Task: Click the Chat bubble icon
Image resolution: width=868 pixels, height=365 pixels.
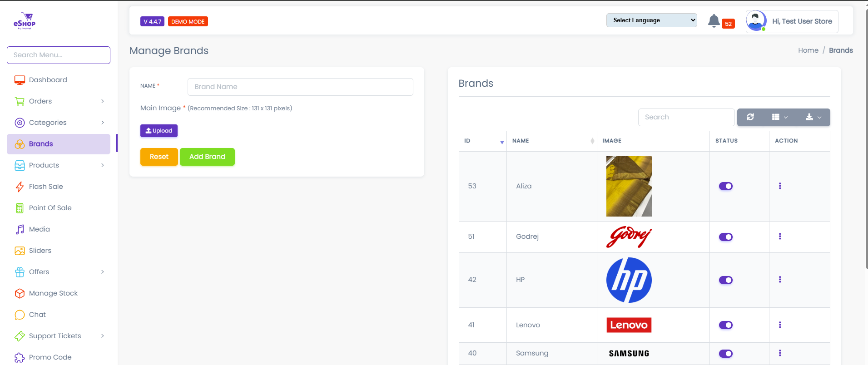Action: coord(20,315)
